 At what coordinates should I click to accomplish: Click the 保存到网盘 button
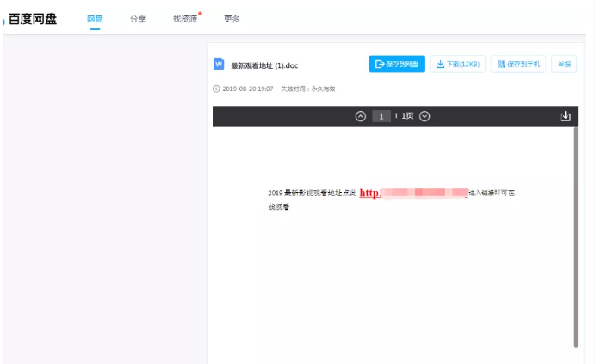tap(397, 64)
